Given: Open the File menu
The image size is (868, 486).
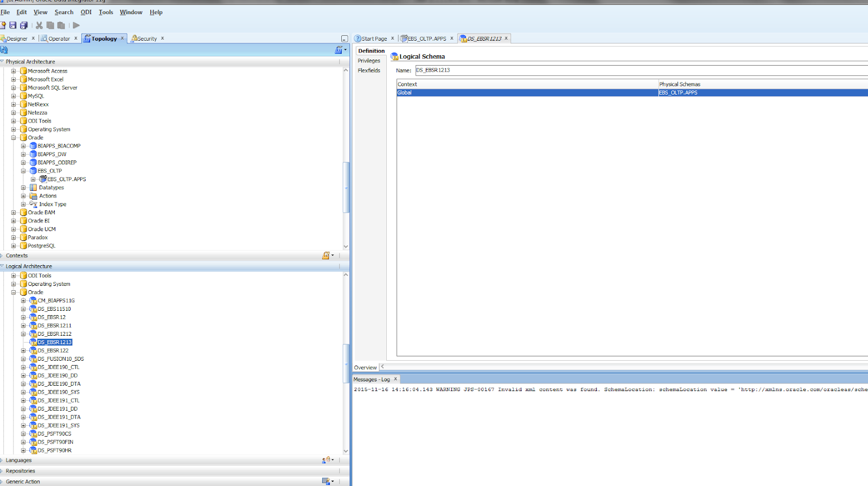Looking at the screenshot, I should coord(5,12).
